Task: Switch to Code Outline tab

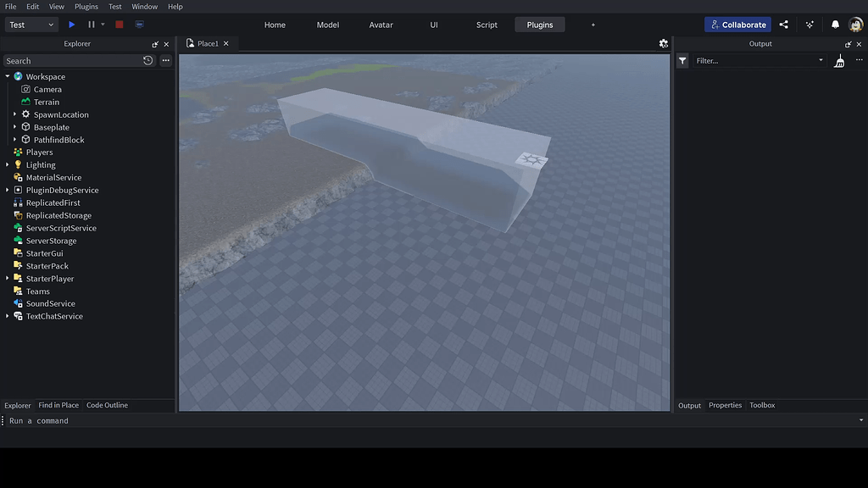Action: [107, 405]
